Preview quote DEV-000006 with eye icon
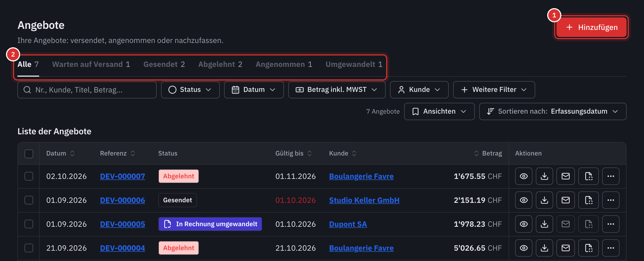This screenshot has height=261, width=644. tap(524, 200)
